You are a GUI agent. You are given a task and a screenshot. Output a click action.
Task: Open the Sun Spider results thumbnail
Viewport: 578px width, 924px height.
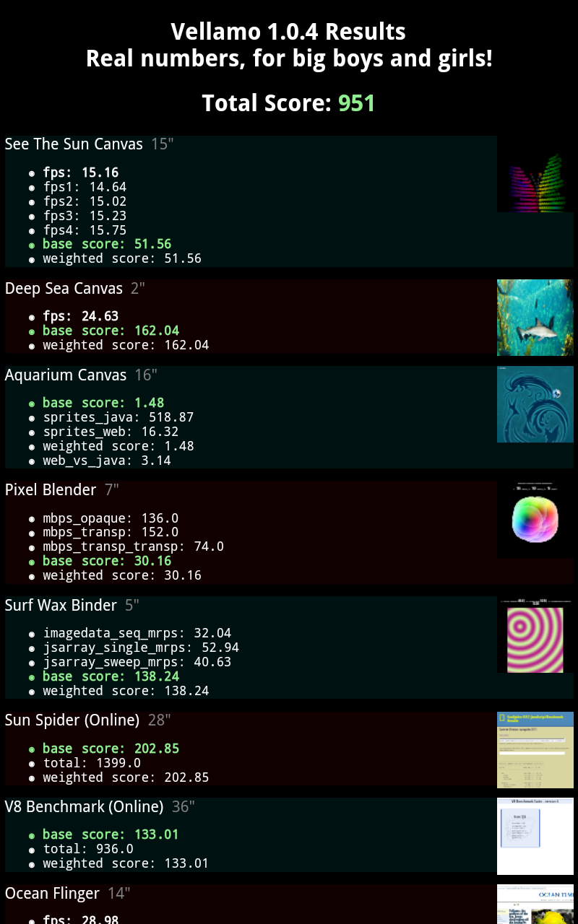coord(535,750)
